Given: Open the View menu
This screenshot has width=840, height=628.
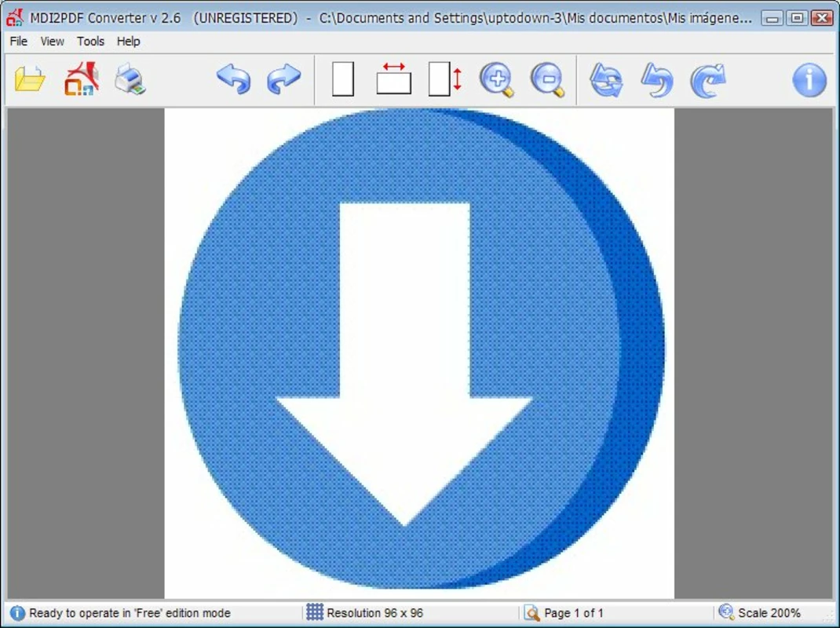Looking at the screenshot, I should [x=52, y=42].
